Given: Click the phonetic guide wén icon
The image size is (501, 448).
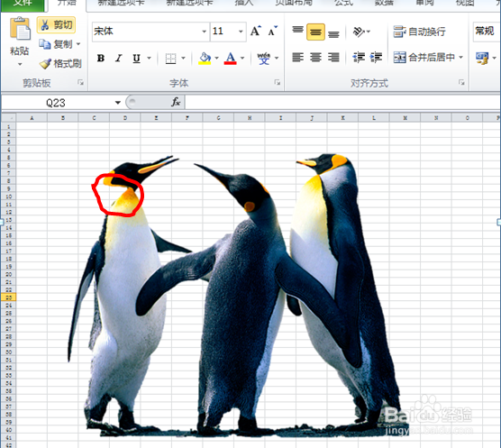Looking at the screenshot, I should [264, 59].
